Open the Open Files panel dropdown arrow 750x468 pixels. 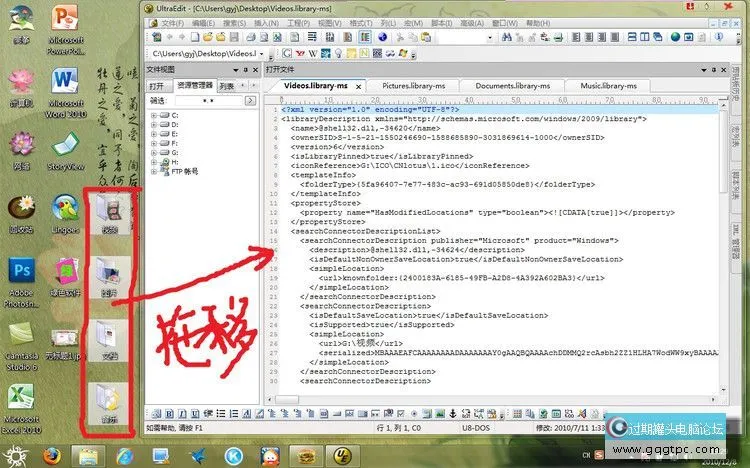coord(704,70)
